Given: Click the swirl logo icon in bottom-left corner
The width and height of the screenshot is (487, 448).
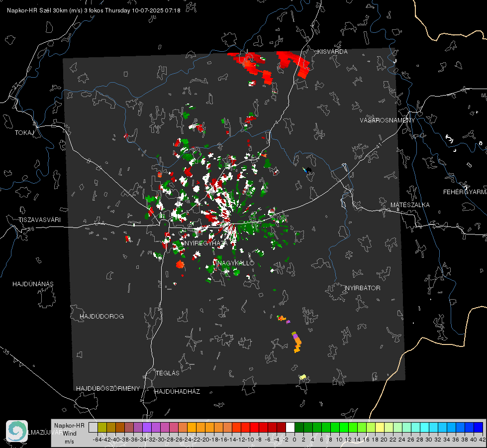Looking at the screenshot, I should (17, 431).
